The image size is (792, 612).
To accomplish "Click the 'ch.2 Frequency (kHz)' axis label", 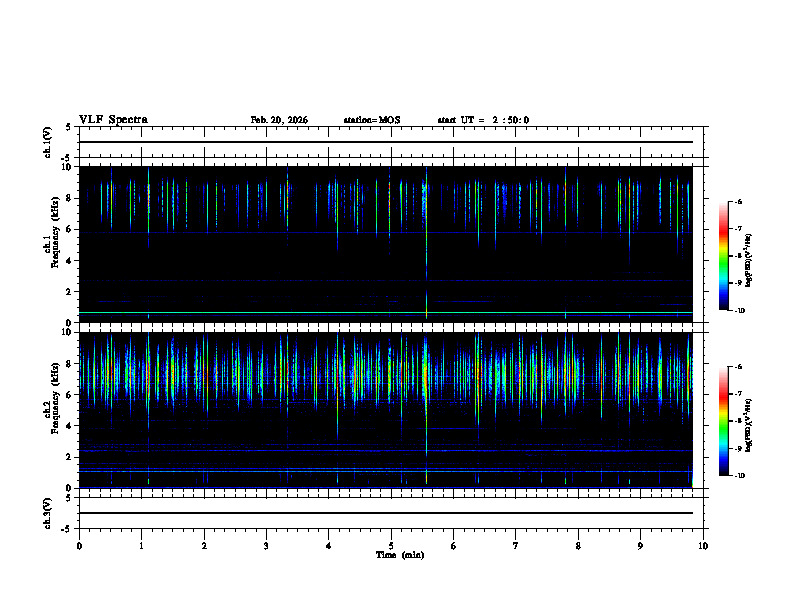I will (52, 398).
